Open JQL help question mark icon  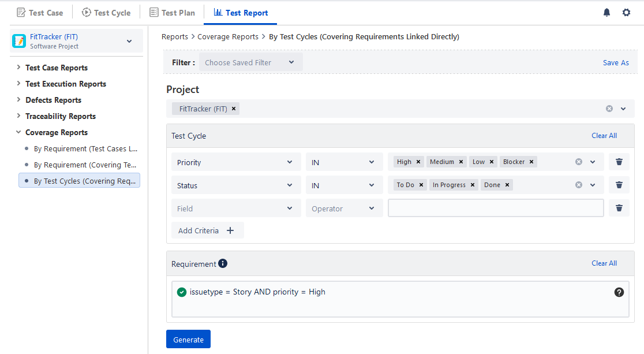pos(619,292)
